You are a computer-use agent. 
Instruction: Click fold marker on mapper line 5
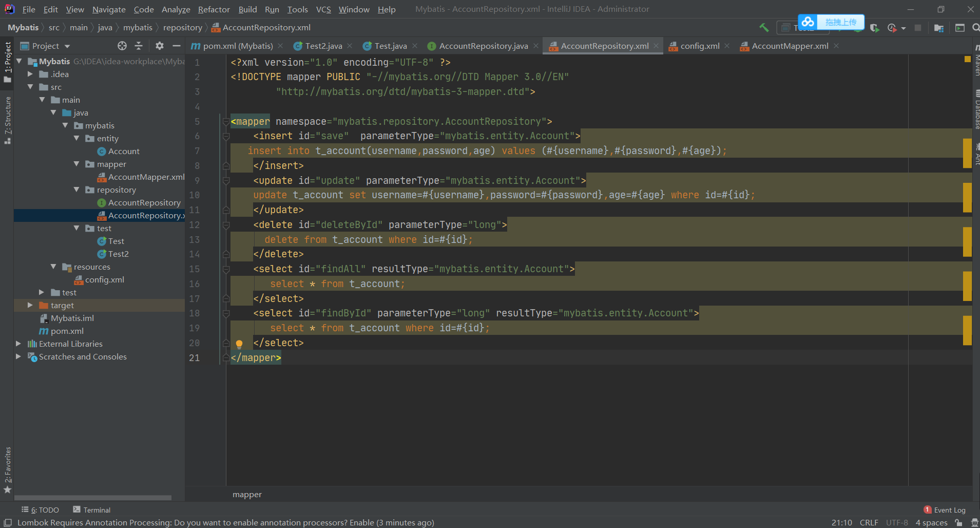(x=226, y=122)
